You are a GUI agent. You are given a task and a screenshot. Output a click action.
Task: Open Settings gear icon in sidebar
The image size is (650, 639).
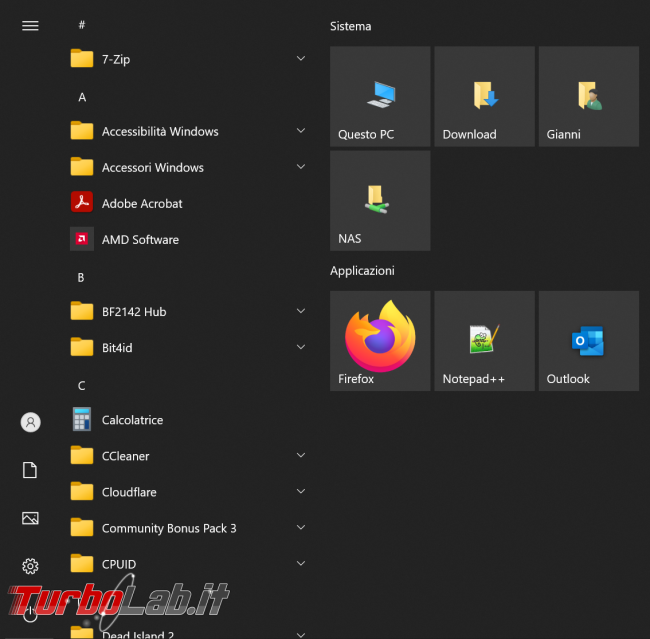click(x=30, y=566)
